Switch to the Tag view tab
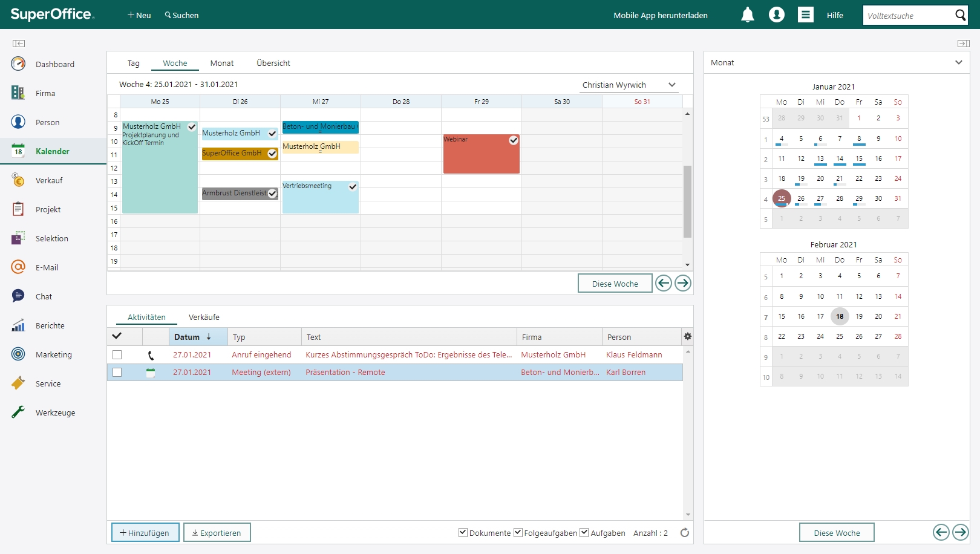This screenshot has height=554, width=980. 134,63
